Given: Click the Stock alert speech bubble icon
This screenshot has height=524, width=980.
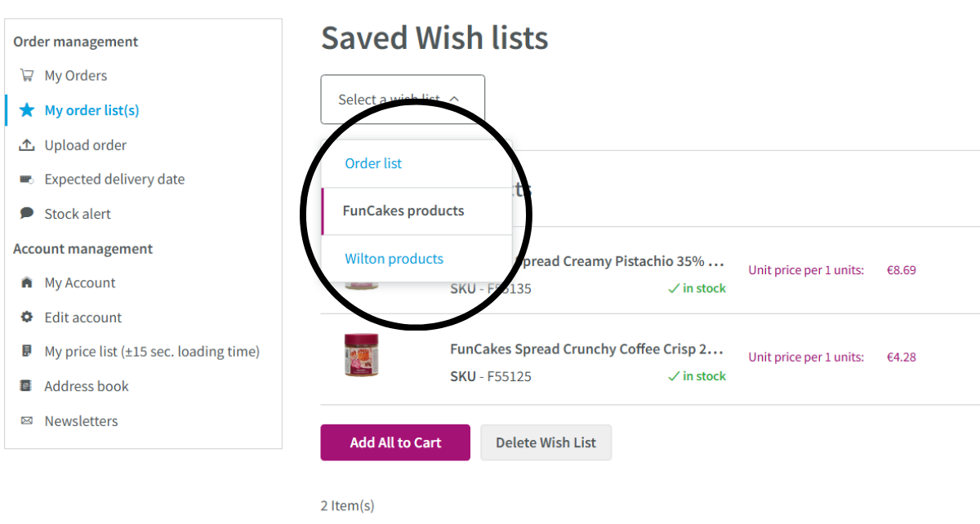Looking at the screenshot, I should [x=27, y=214].
